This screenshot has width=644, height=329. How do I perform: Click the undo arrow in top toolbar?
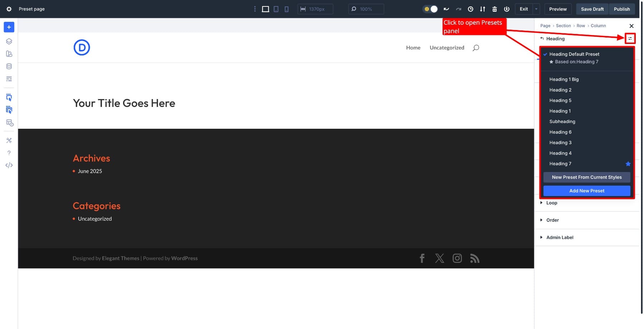[446, 9]
